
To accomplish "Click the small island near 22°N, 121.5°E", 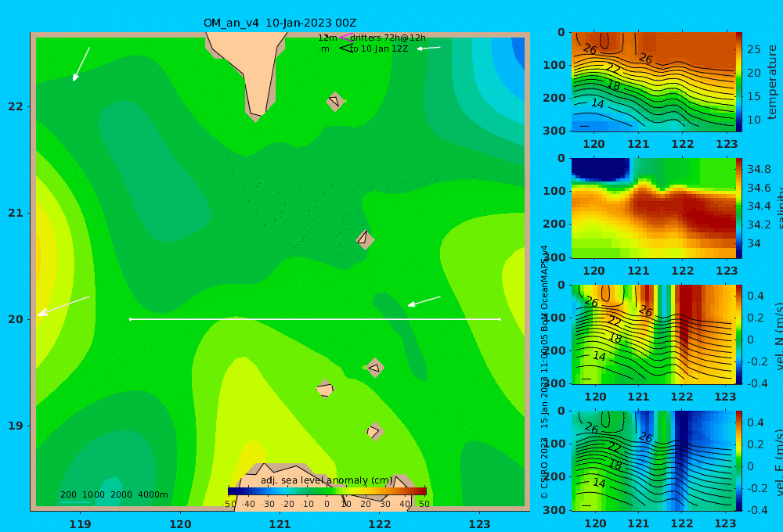I will click(335, 101).
